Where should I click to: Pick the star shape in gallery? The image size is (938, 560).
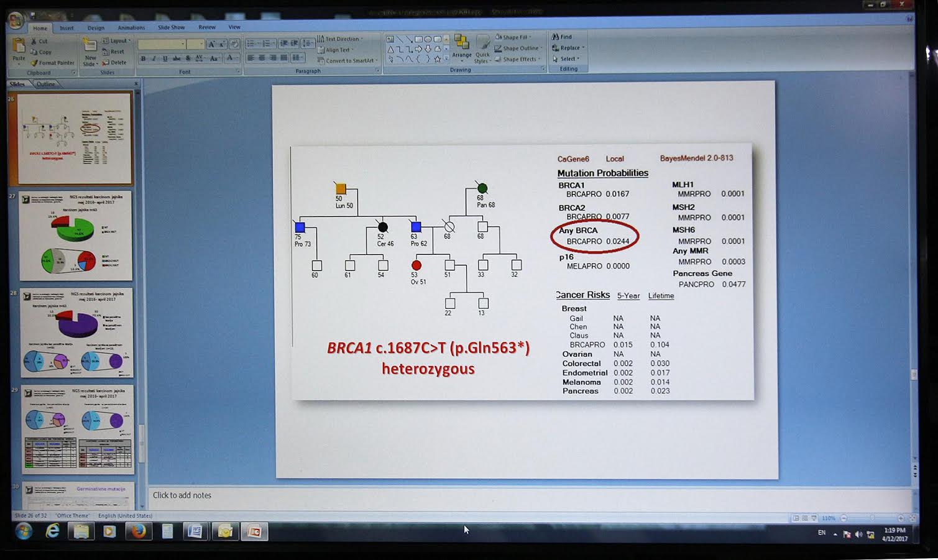(438, 59)
